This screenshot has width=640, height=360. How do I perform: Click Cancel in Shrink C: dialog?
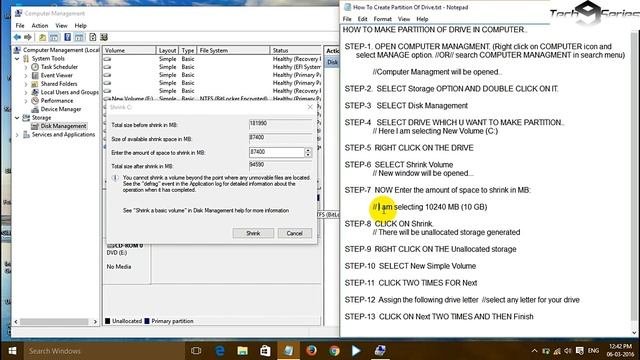click(x=294, y=233)
